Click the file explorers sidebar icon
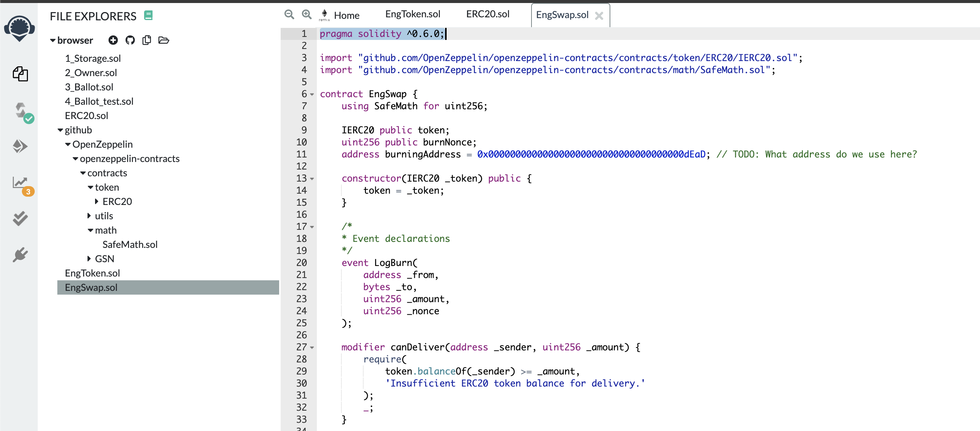 pos(20,74)
